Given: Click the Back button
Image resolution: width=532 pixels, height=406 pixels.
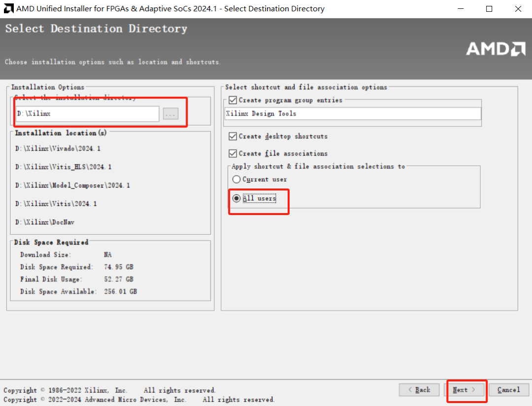Looking at the screenshot, I should [419, 389].
